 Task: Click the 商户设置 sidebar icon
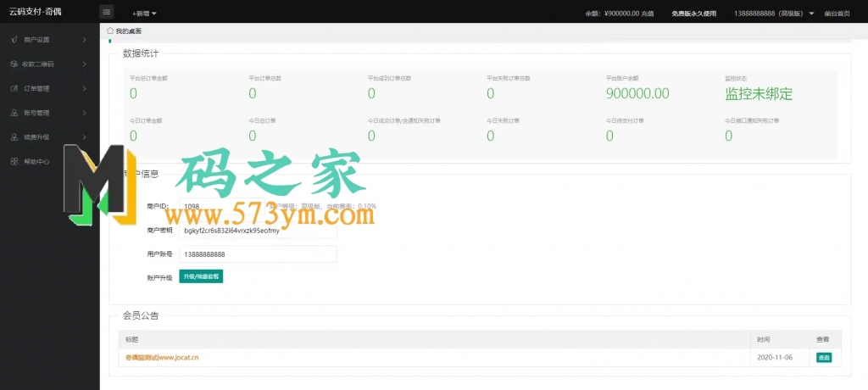click(x=14, y=40)
